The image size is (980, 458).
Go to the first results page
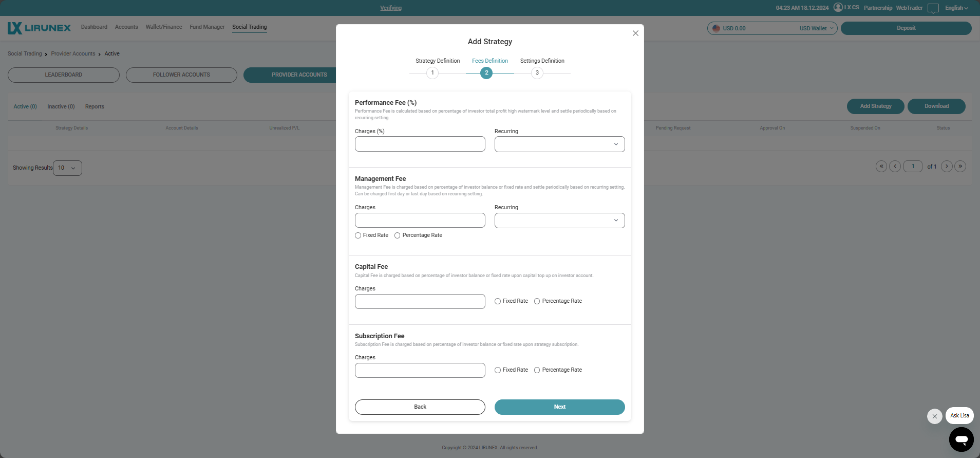pos(881,167)
